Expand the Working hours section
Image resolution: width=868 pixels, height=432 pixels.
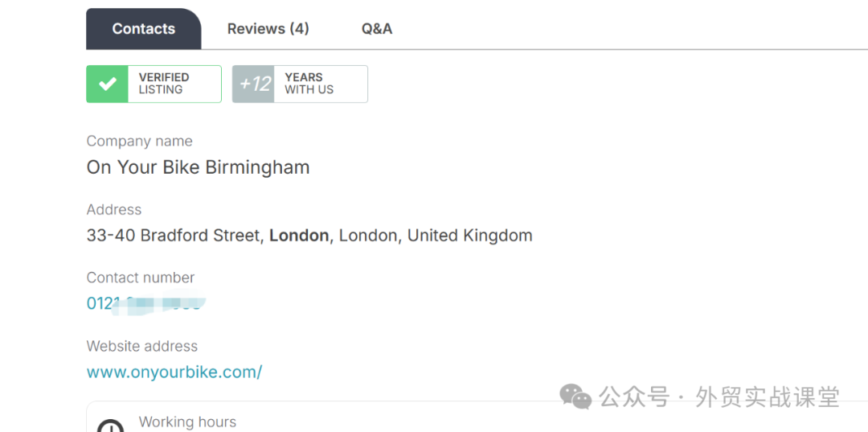(x=187, y=422)
